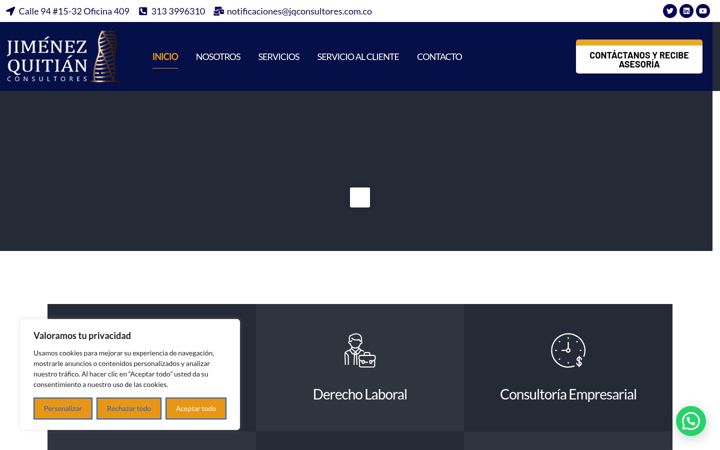The width and height of the screenshot is (720, 450).
Task: Click the Consultoría Empresarial clock icon
Action: coord(568,350)
